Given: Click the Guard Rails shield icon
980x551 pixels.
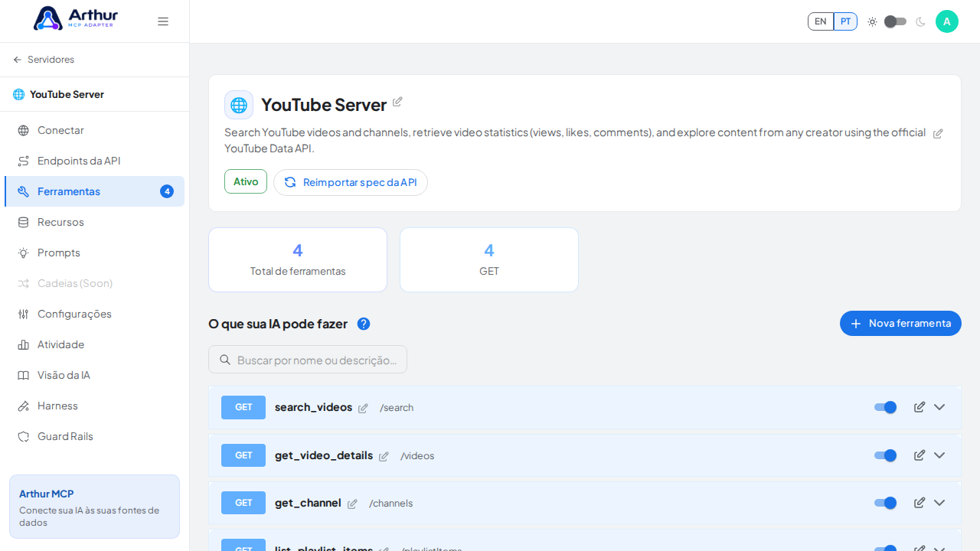Looking at the screenshot, I should 24,436.
